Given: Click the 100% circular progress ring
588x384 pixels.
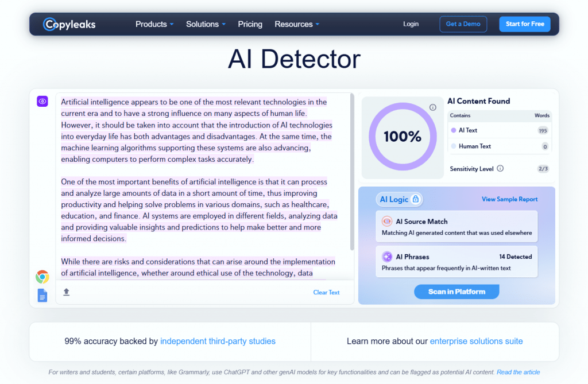Looking at the screenshot, I should click(x=403, y=136).
